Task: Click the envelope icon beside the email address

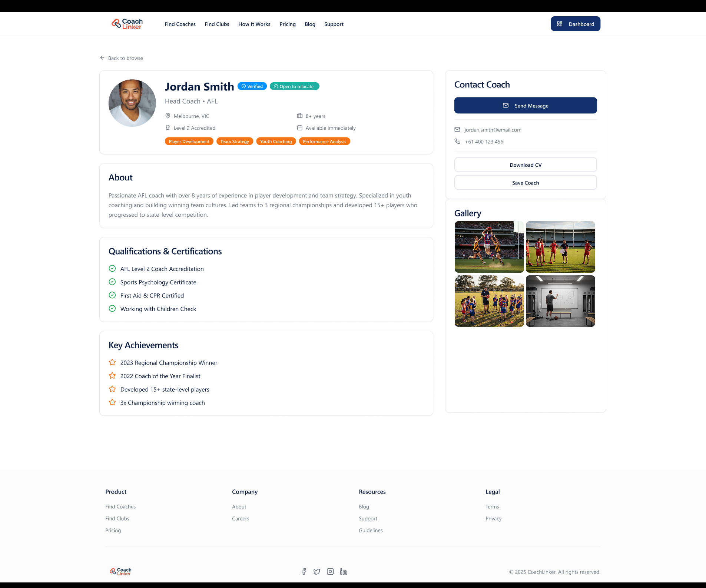Action: [x=457, y=130]
